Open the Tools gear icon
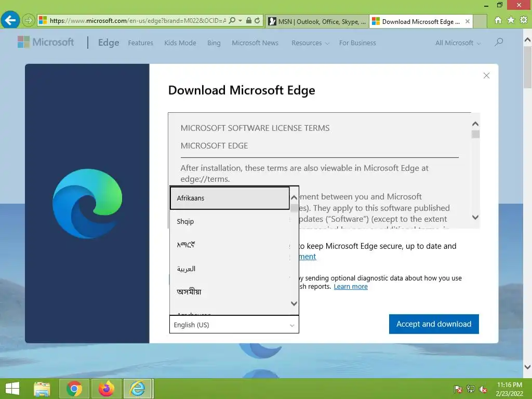This screenshot has width=532, height=399. click(x=524, y=20)
